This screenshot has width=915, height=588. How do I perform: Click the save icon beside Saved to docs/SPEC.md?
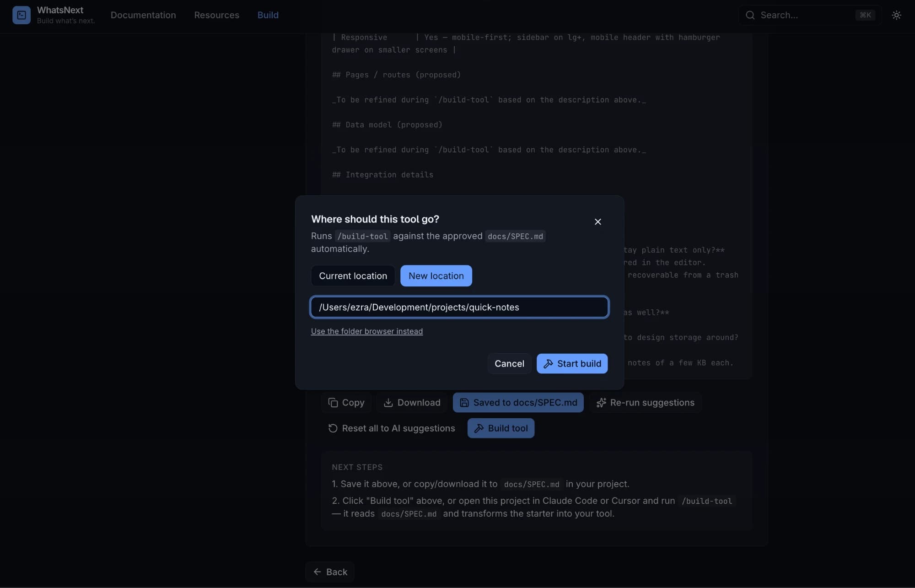tap(464, 403)
